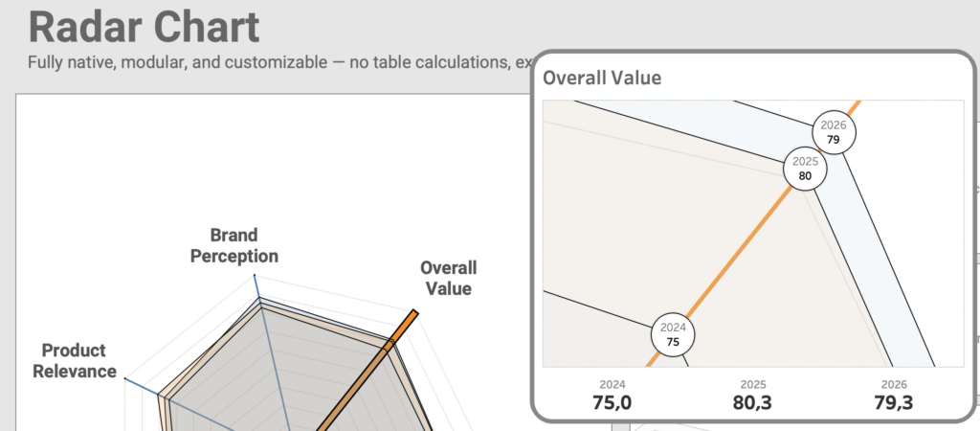Click the 2025 value 80,3 in tooltip footer
This screenshot has width=980, height=431.
click(751, 403)
